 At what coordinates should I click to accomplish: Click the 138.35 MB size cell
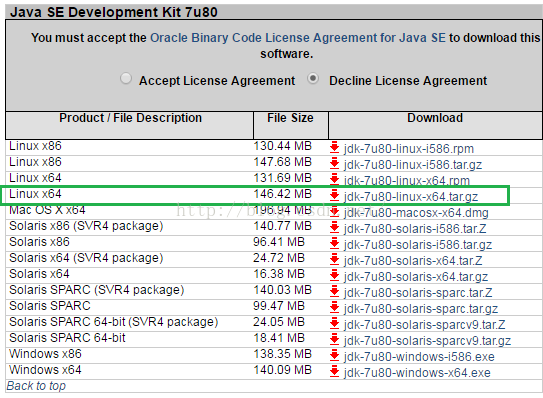pos(283,354)
